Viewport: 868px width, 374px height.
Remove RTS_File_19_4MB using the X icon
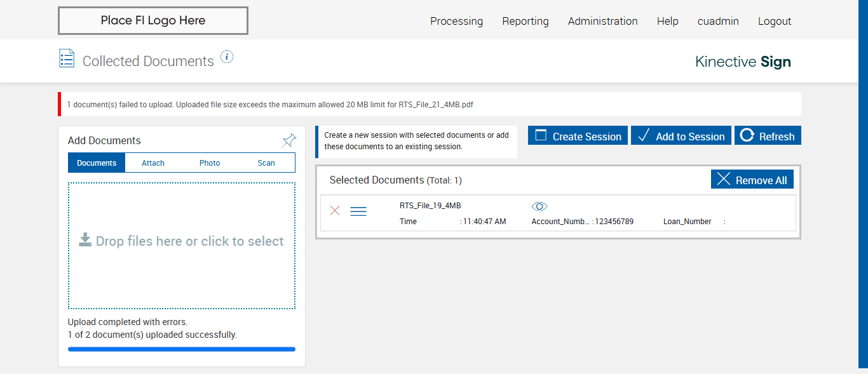coord(335,211)
